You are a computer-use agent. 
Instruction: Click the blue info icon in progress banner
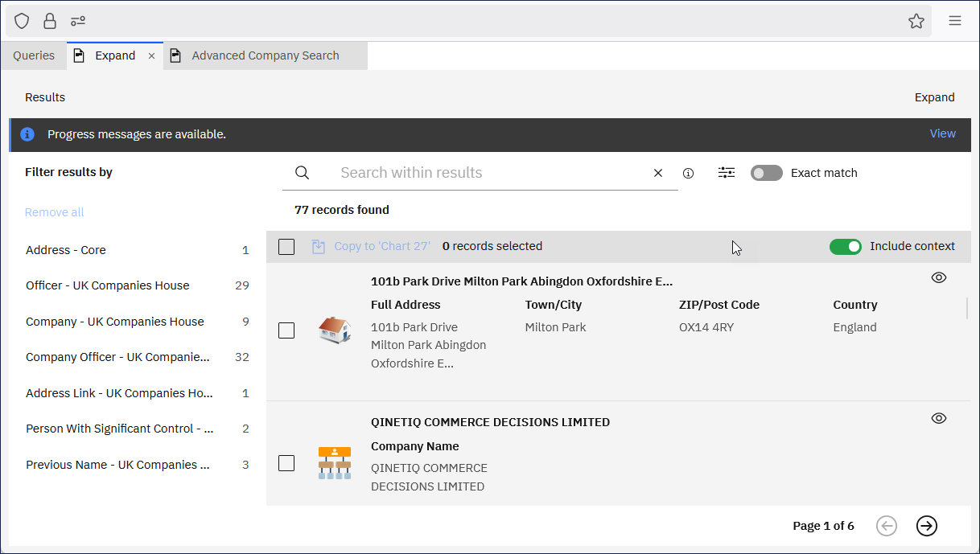[x=27, y=134]
